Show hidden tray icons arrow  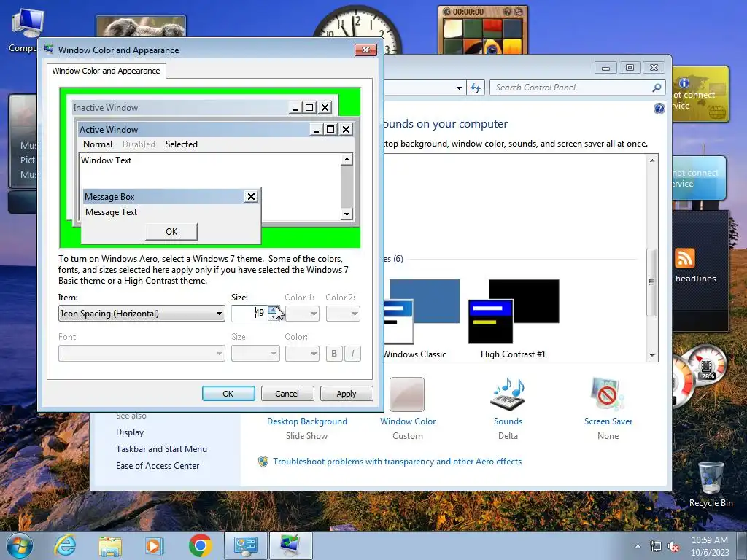638,546
